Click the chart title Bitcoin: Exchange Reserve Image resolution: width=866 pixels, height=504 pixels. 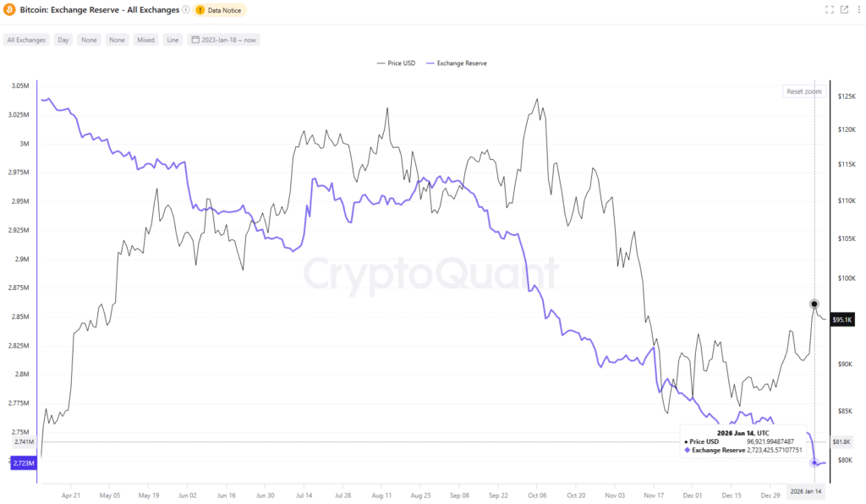point(99,10)
